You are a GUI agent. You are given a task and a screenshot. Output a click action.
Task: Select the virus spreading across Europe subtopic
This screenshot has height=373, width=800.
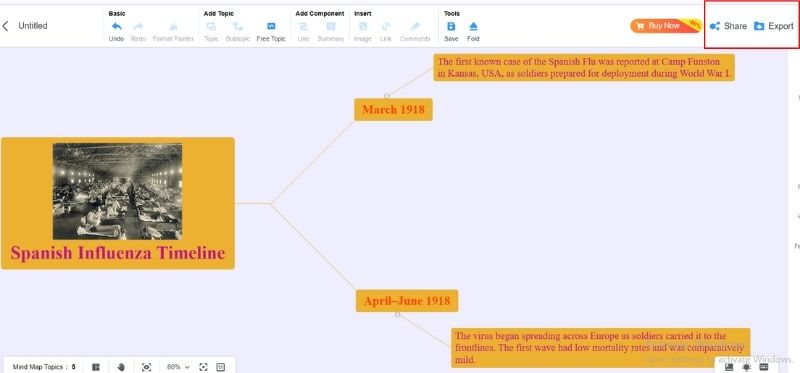tap(601, 348)
